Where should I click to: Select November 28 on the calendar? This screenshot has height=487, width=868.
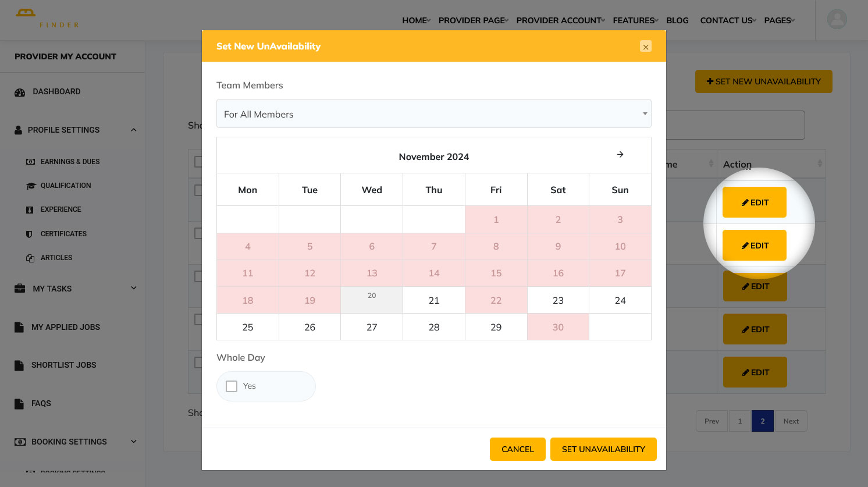coord(434,327)
